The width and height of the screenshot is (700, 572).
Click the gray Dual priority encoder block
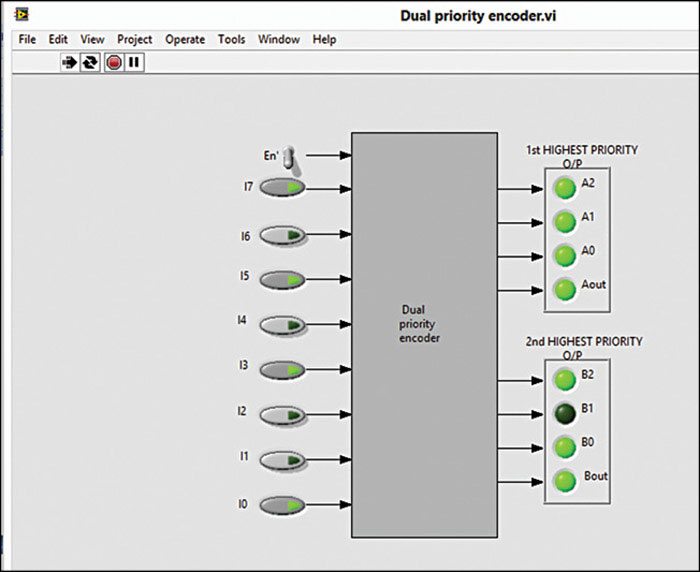coord(424,334)
